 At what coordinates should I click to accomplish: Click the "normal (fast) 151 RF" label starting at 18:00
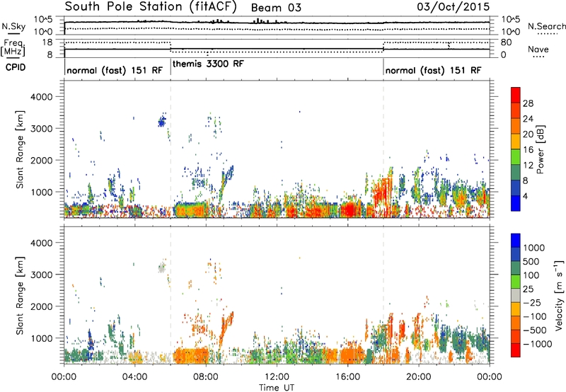pos(433,70)
